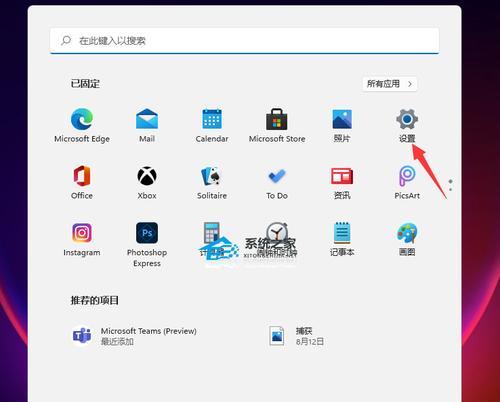Open the 照片 (Photos) app

[342, 125]
